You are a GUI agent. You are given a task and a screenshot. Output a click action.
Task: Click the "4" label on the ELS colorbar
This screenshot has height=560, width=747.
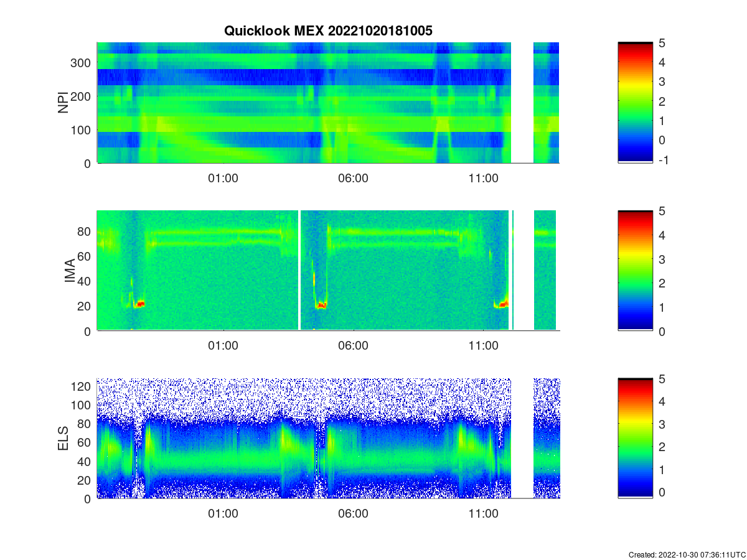pyautogui.click(x=662, y=401)
